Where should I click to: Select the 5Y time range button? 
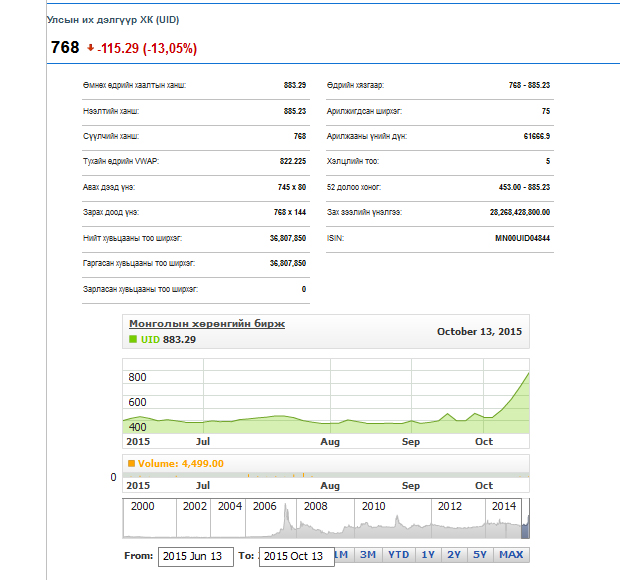[481, 555]
